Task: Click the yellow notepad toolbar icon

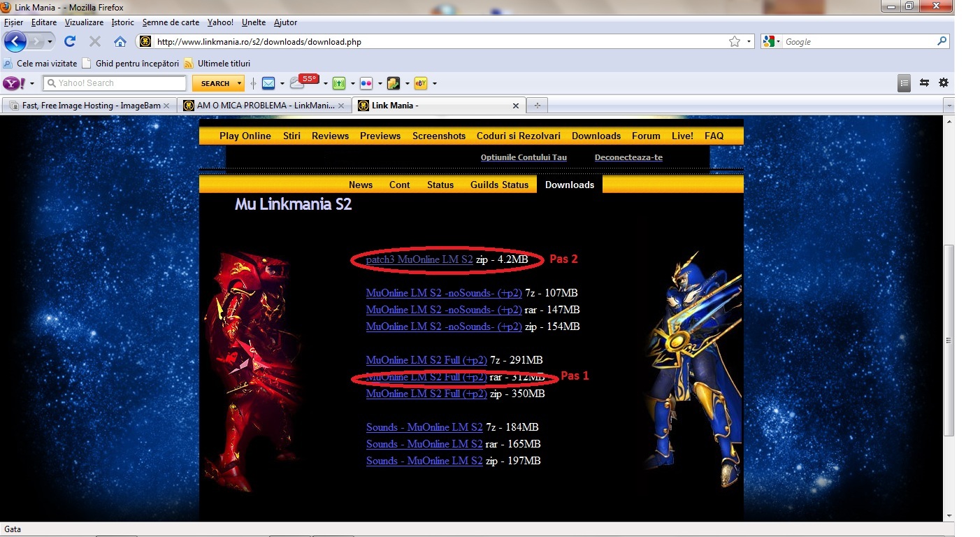Action: [x=394, y=83]
